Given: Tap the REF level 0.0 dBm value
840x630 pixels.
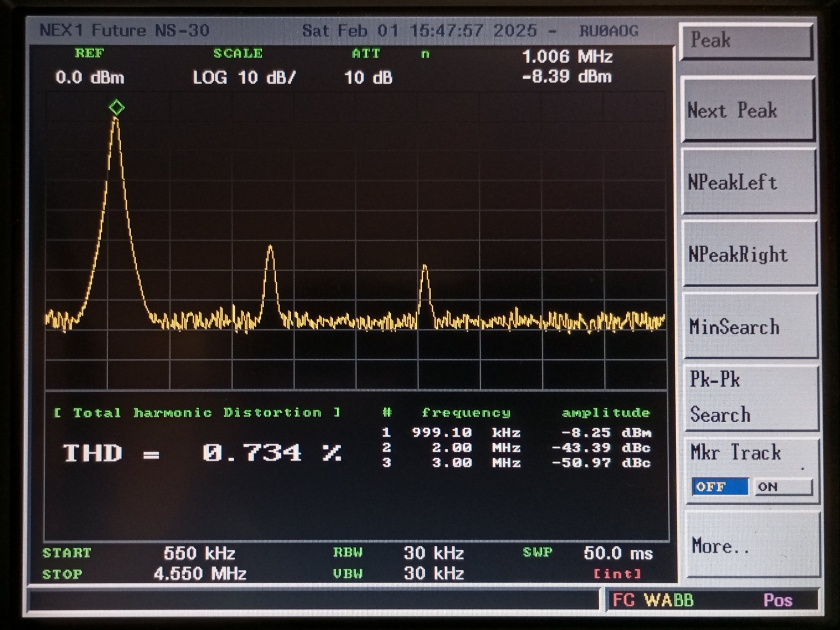Looking at the screenshot, I should tap(90, 77).
